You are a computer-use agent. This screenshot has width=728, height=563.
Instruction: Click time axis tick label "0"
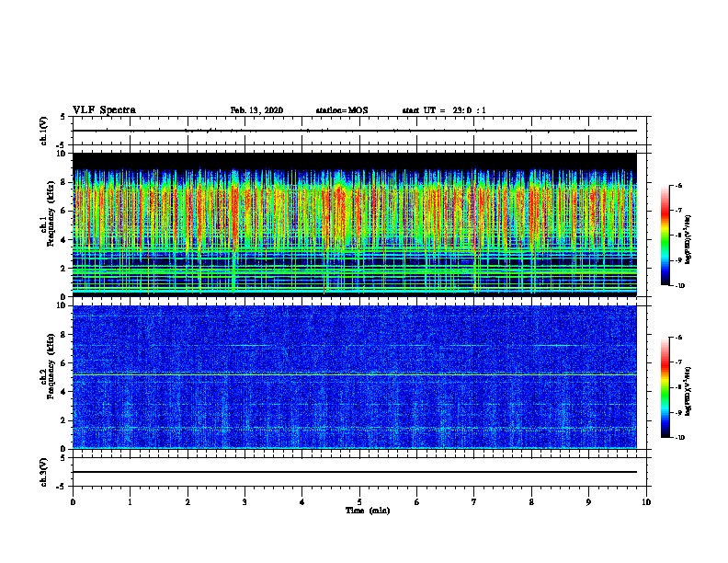pyautogui.click(x=73, y=502)
